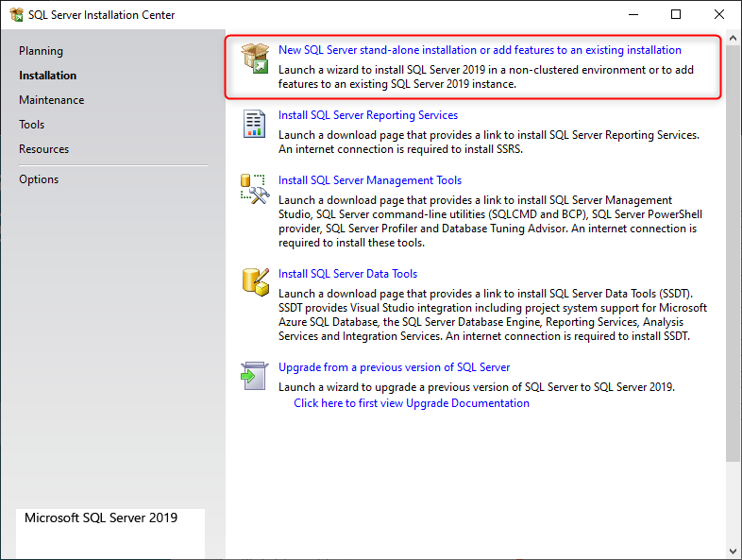Click the 'An internet connection is required to install SSRS' text
Viewport: 742px width, 560px height.
click(x=400, y=149)
